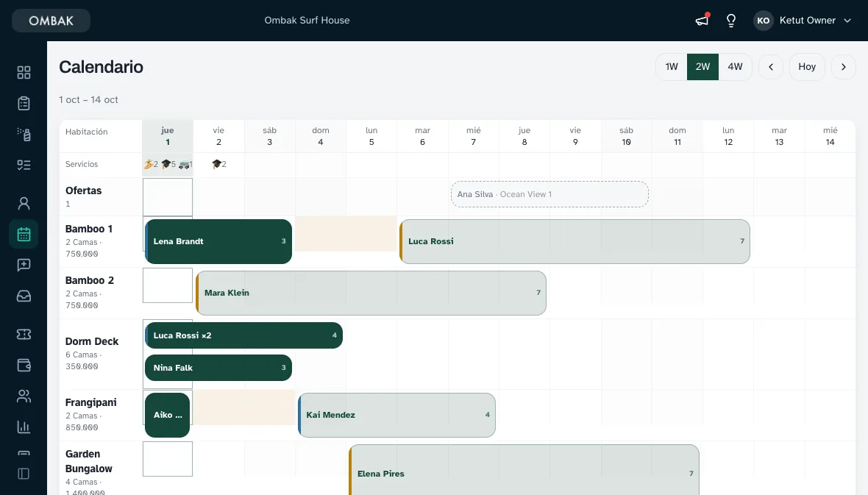Expand the Ketut Owner account menu
Viewport: 868px width, 495px height.
coord(803,21)
